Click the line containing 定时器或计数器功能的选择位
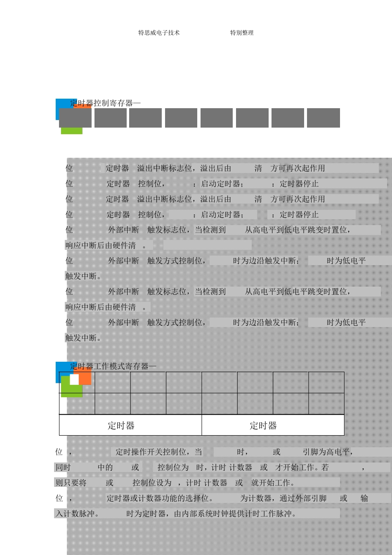The height and width of the screenshot is (555, 392). (212, 498)
